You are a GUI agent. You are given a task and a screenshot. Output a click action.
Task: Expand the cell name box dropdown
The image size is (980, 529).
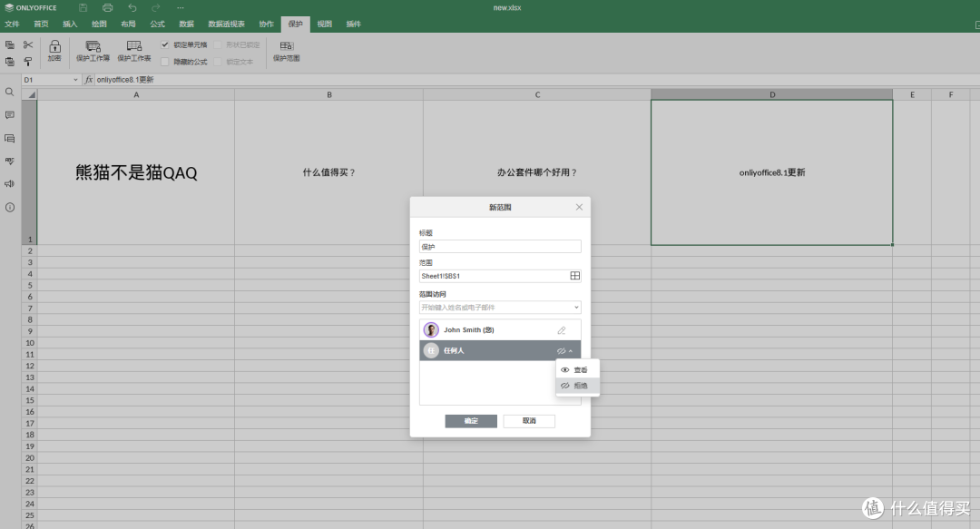[x=75, y=80]
